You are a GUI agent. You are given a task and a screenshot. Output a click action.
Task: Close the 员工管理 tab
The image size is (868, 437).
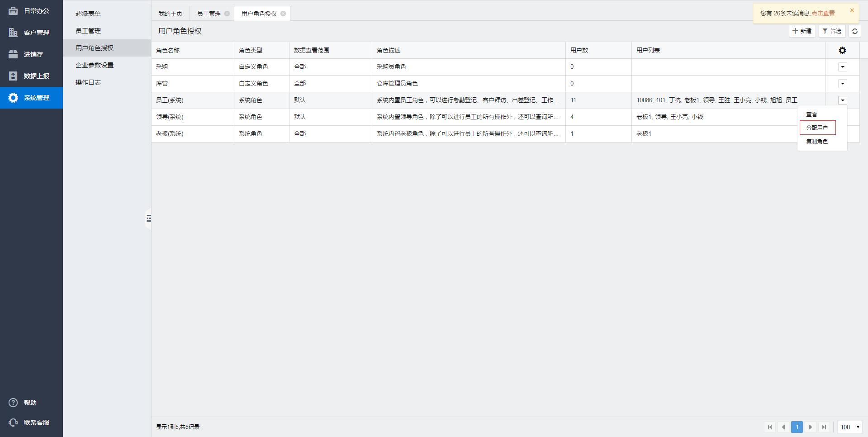pyautogui.click(x=227, y=14)
